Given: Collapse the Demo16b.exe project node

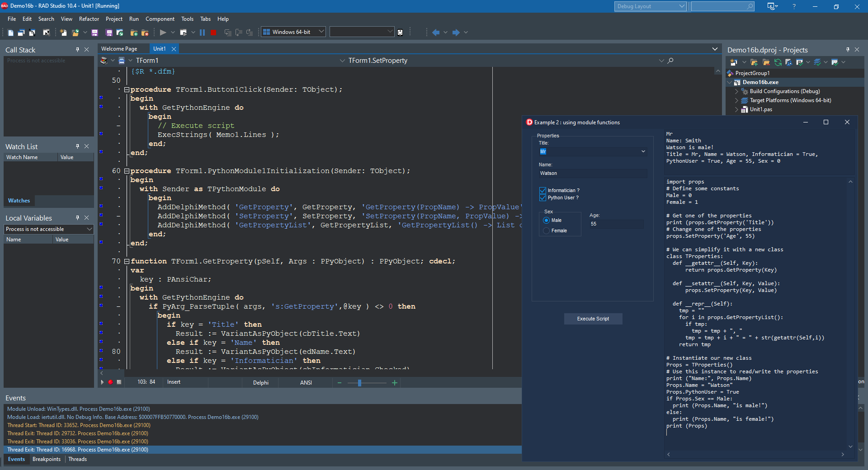Looking at the screenshot, I should pyautogui.click(x=729, y=82).
